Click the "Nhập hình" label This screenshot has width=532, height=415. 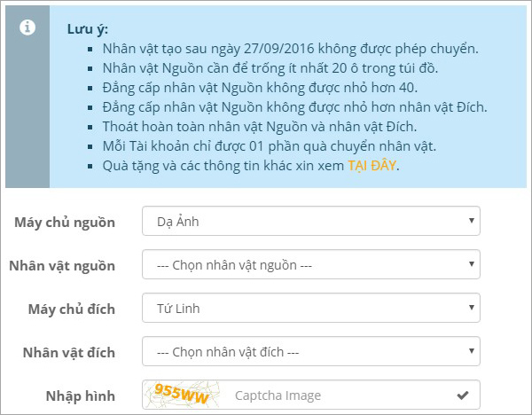click(x=83, y=395)
